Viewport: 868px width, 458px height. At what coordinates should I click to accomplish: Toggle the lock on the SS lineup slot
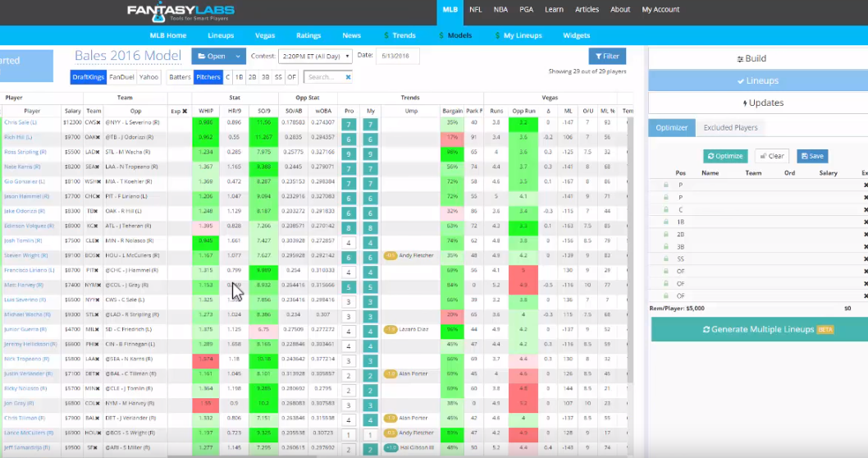click(666, 259)
